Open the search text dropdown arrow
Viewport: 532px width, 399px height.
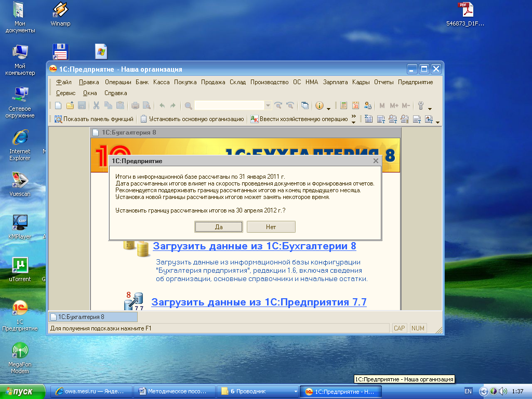268,105
